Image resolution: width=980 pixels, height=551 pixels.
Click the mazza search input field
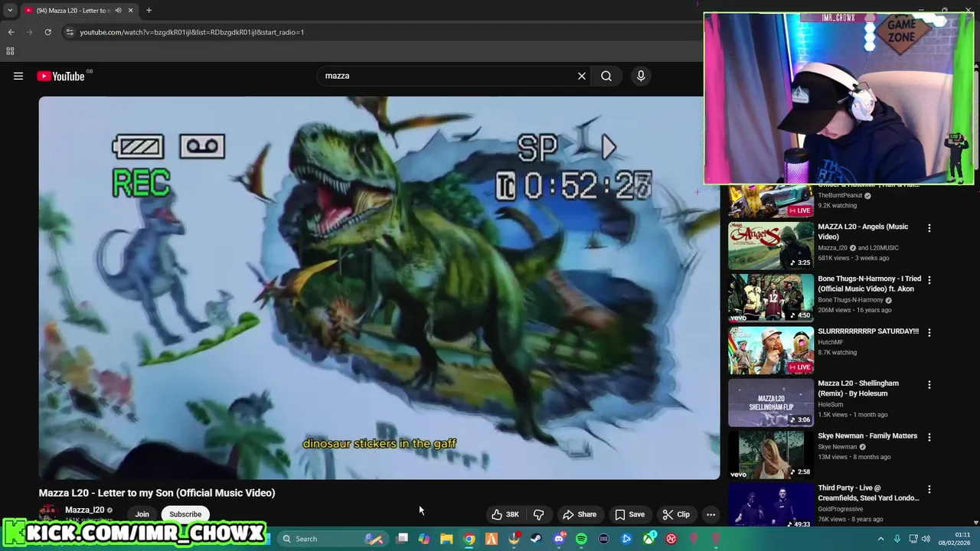pyautogui.click(x=448, y=76)
